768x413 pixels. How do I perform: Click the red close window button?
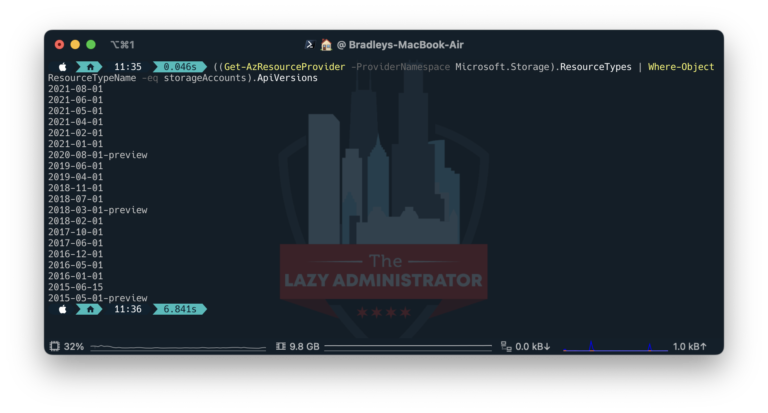[x=59, y=45]
